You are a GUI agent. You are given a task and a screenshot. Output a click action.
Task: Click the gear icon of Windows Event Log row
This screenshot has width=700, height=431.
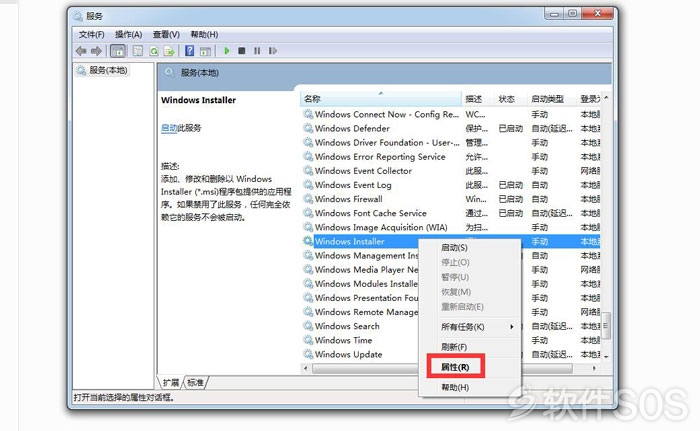tap(308, 185)
